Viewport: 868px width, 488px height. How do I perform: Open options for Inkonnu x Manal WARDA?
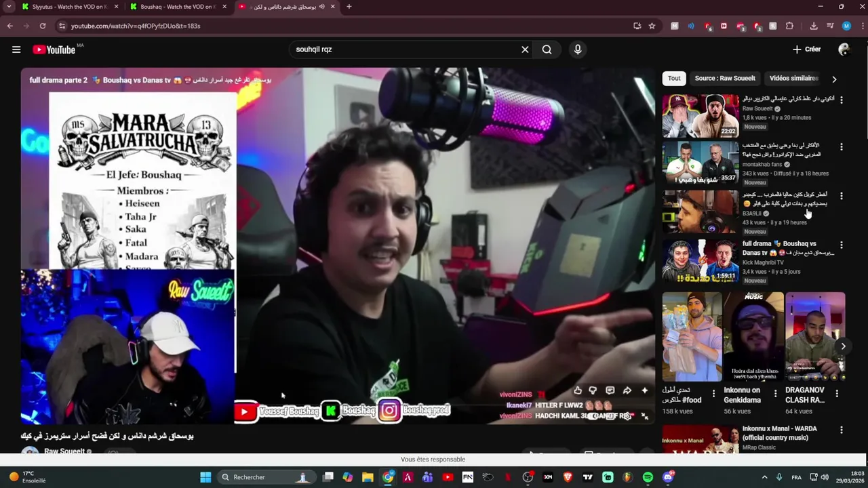[x=842, y=430]
